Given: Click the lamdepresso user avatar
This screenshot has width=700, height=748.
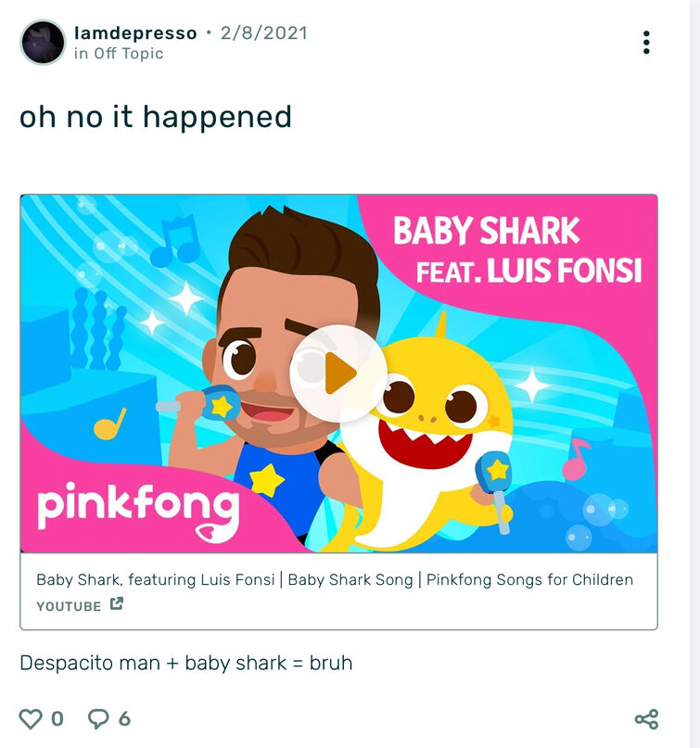Looking at the screenshot, I should [x=43, y=43].
